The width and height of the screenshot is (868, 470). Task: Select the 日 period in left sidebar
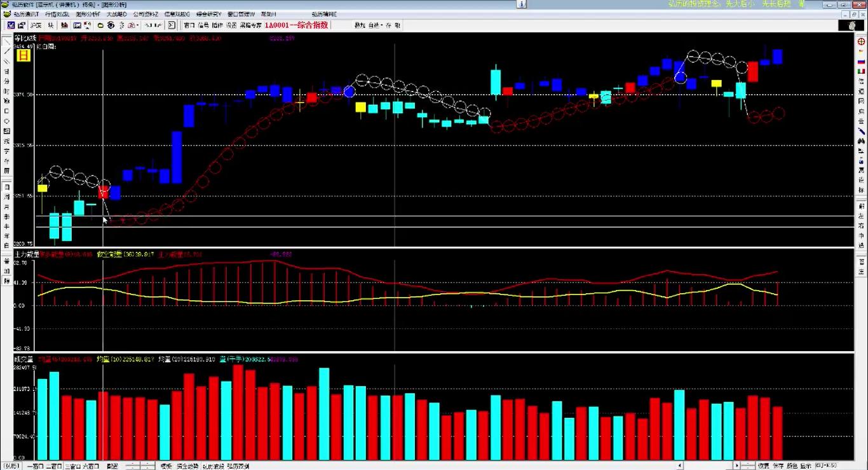pyautogui.click(x=6, y=188)
